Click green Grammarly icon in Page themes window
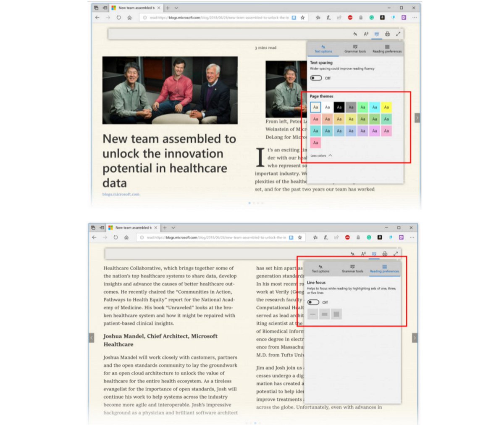This screenshot has height=425, width=504. click(371, 18)
